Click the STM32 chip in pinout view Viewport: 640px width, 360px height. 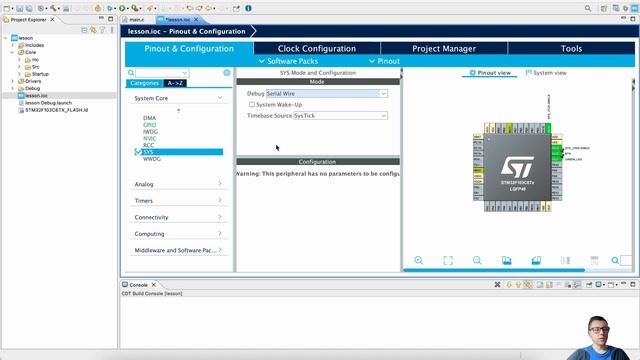tap(518, 167)
